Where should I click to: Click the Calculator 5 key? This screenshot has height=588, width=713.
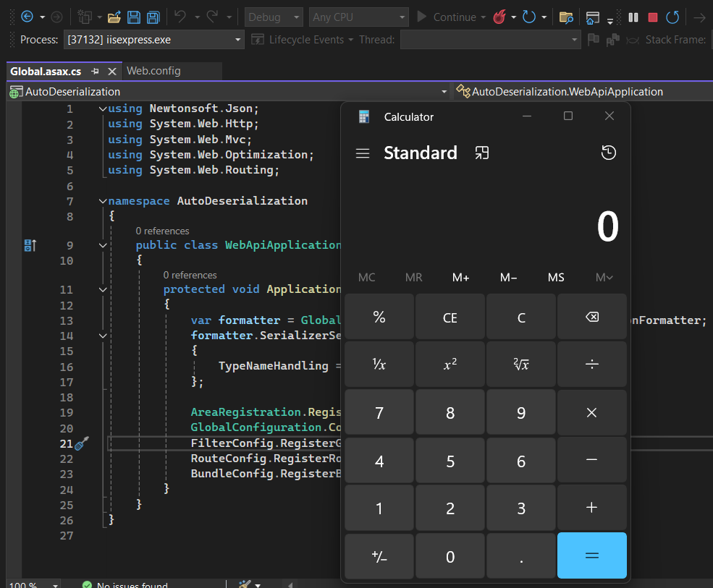pos(450,460)
